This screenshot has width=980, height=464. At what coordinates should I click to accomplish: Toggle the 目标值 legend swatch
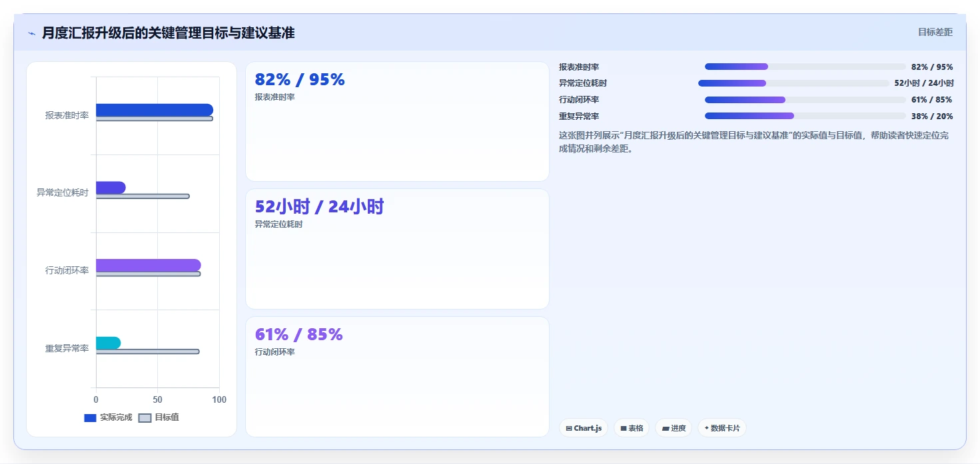pyautogui.click(x=145, y=418)
